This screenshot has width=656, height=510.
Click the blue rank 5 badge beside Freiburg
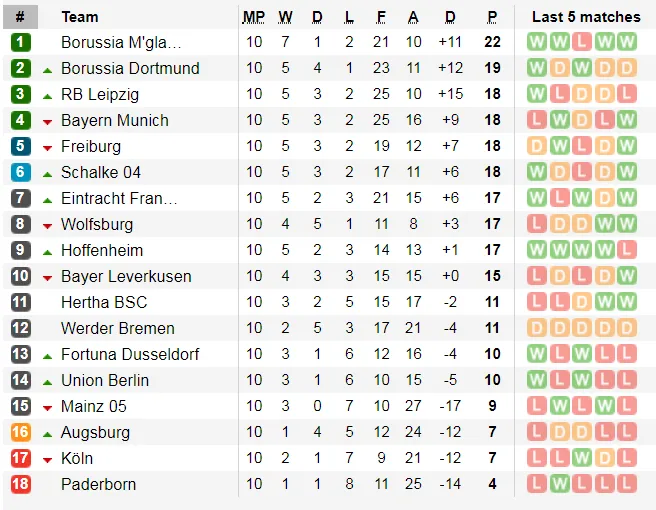click(x=21, y=146)
